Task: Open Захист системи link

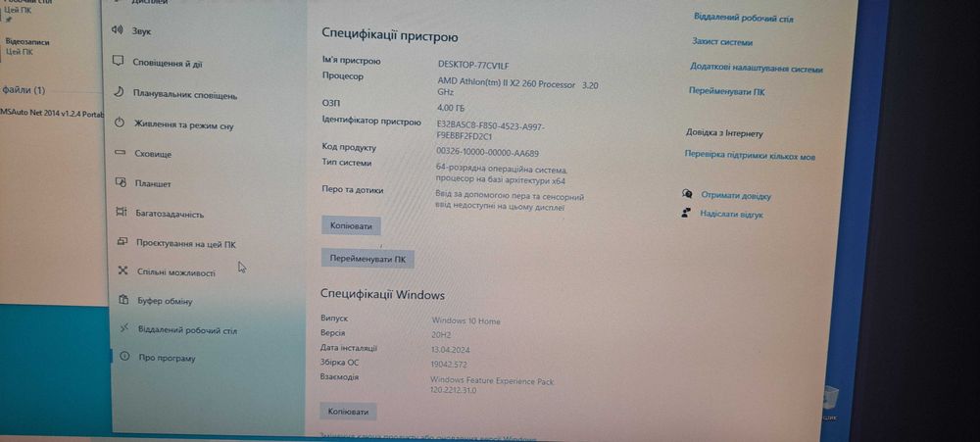Action: pos(722,42)
